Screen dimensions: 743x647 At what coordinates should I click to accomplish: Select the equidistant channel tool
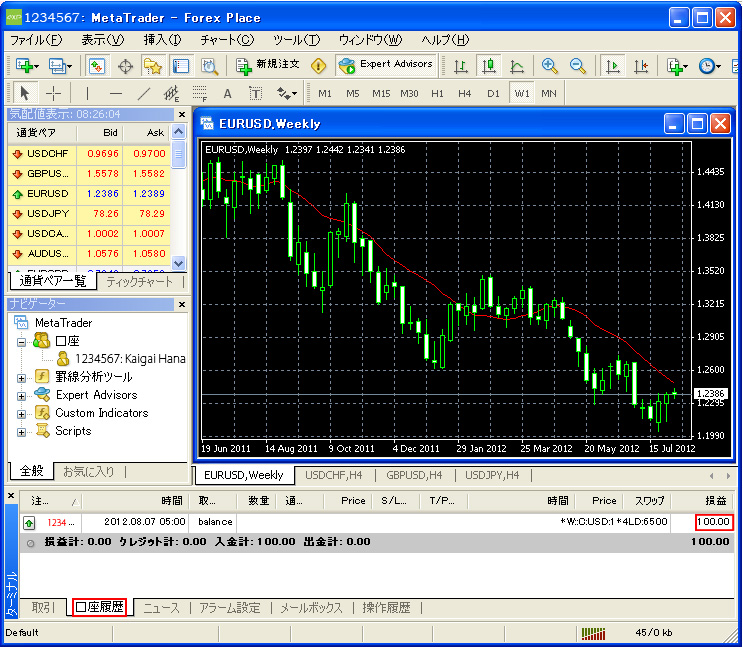click(x=171, y=93)
